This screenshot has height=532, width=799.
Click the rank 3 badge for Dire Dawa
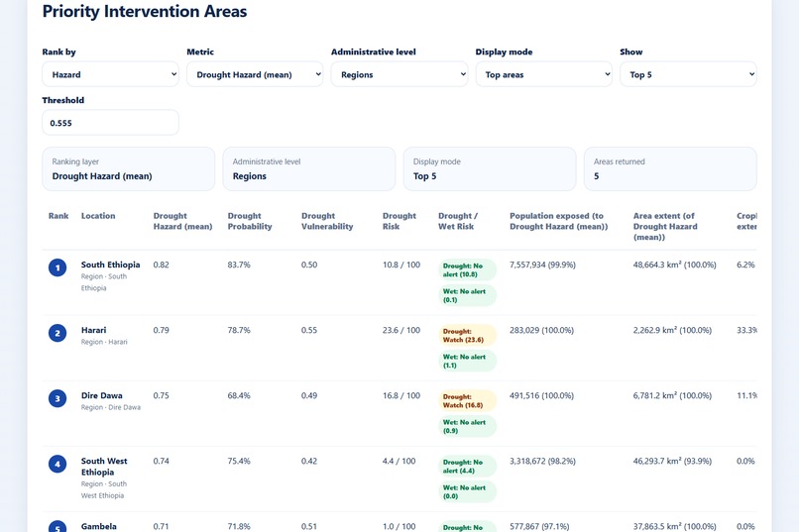pos(57,398)
